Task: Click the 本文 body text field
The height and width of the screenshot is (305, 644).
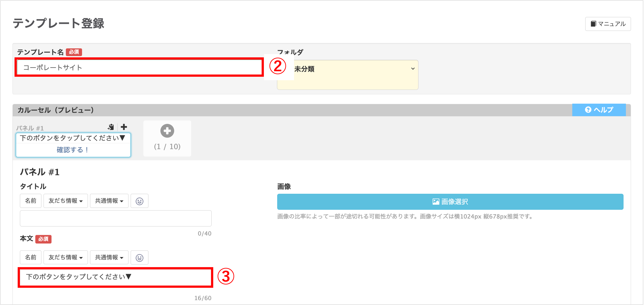Action: (x=116, y=277)
